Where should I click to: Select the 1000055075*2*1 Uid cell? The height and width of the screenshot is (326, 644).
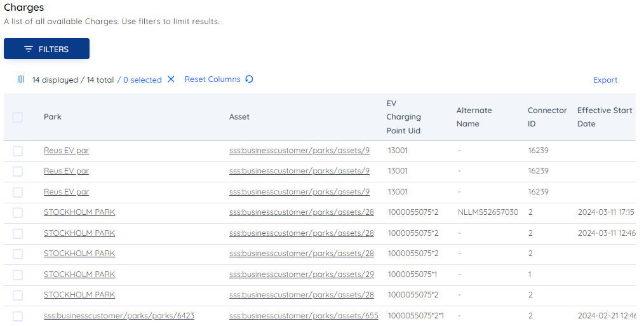pos(415,316)
